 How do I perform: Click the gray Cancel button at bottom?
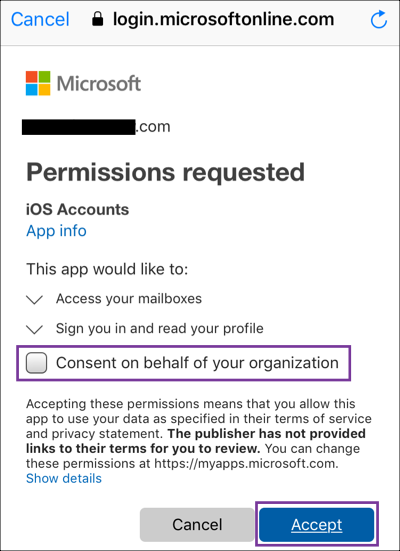[197, 525]
